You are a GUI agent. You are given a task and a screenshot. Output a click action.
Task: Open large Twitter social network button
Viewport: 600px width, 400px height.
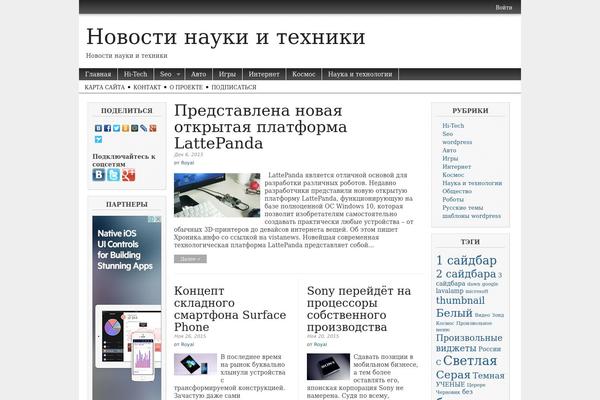(113, 175)
